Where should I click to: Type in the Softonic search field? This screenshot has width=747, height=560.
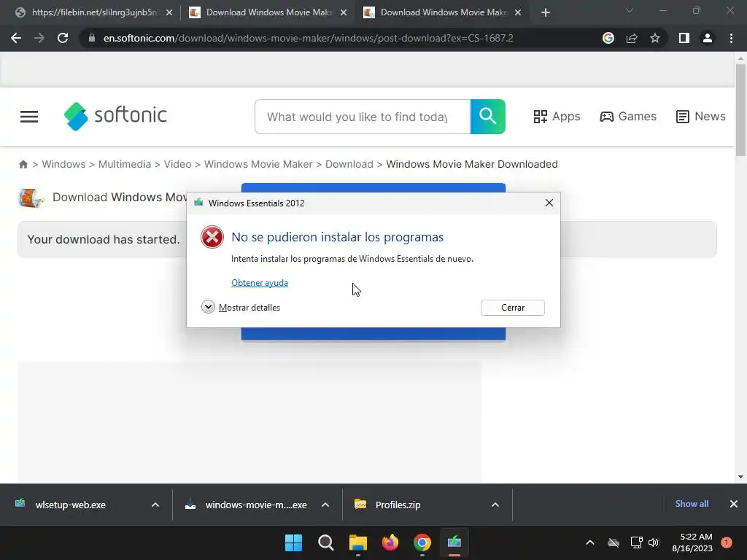click(363, 117)
